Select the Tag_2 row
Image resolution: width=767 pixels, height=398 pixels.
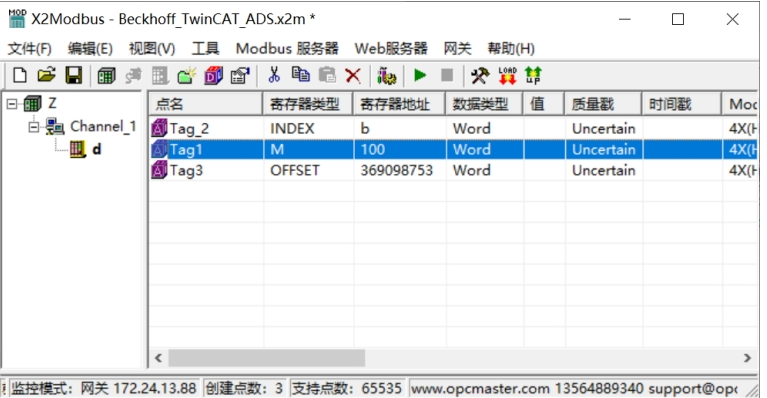[452, 129]
